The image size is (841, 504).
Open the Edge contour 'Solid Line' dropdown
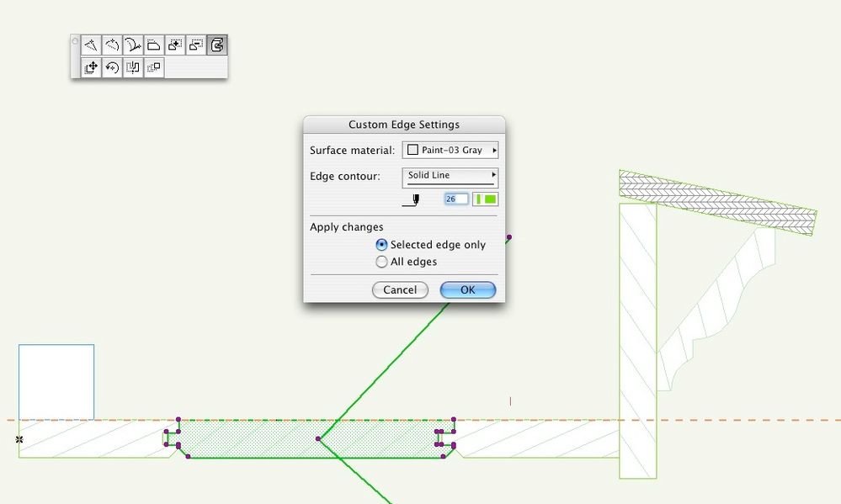[x=450, y=178]
